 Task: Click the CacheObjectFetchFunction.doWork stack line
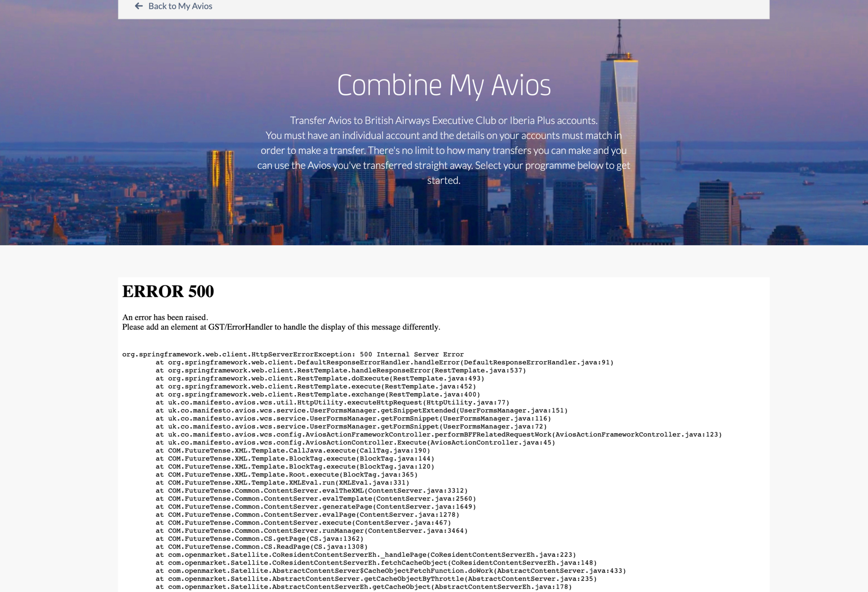(391, 571)
